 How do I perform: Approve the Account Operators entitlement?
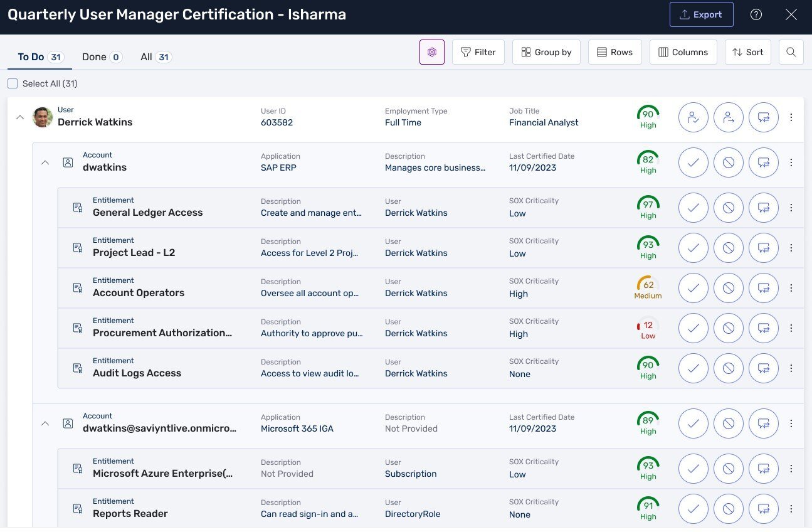point(693,287)
